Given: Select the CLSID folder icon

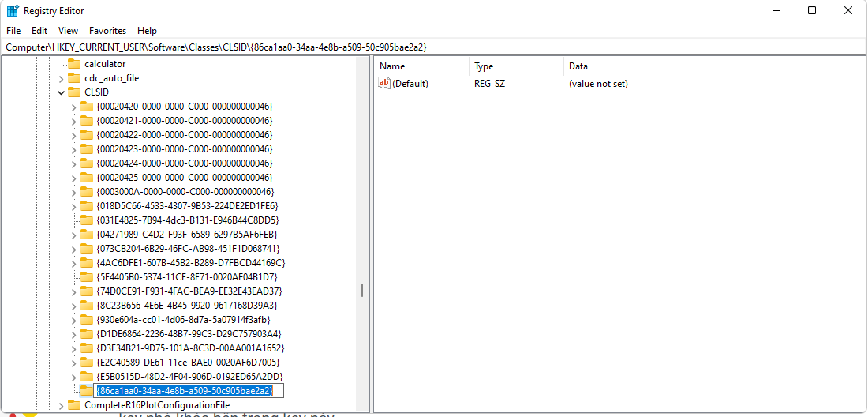Looking at the screenshot, I should tap(74, 92).
